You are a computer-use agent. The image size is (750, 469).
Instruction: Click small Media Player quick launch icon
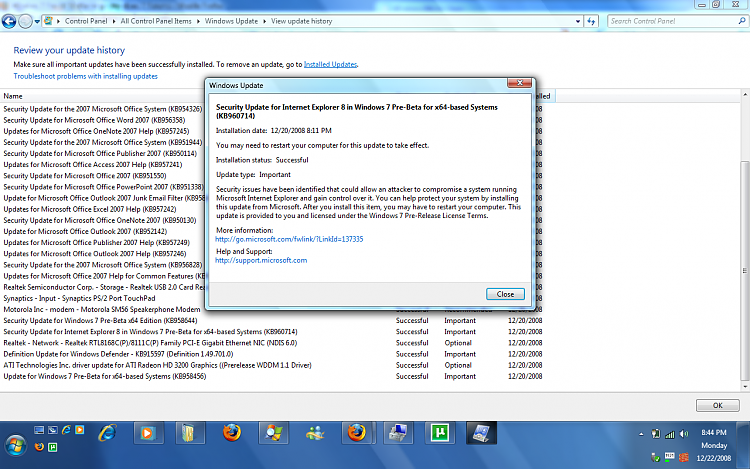pyautogui.click(x=79, y=430)
